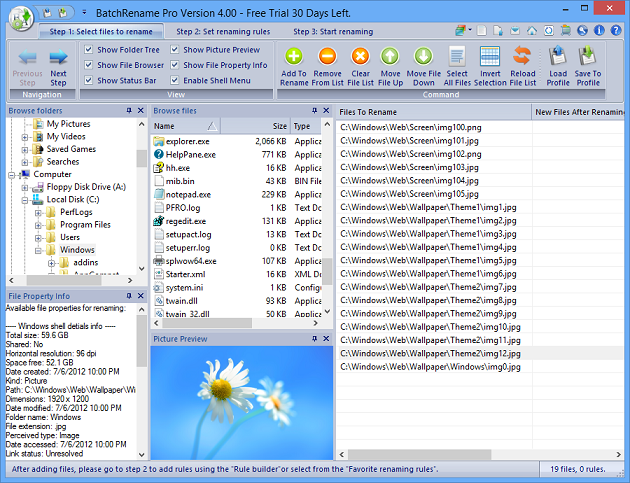Toggle Show File Browser checkbox

click(x=89, y=65)
